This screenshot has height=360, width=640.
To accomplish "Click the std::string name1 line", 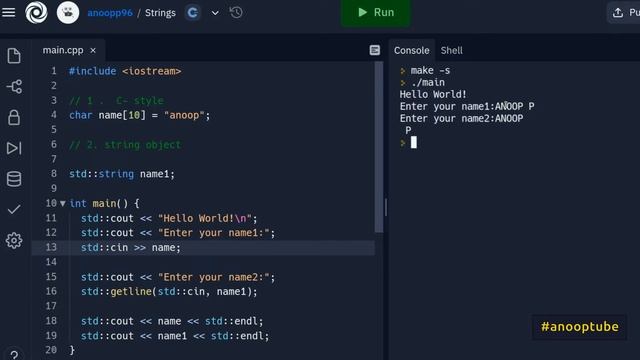I will [122, 174].
